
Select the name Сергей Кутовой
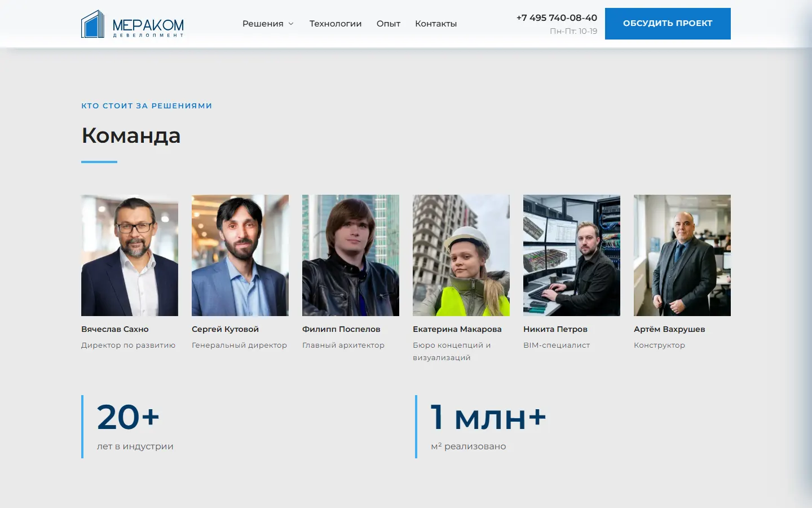tap(225, 329)
